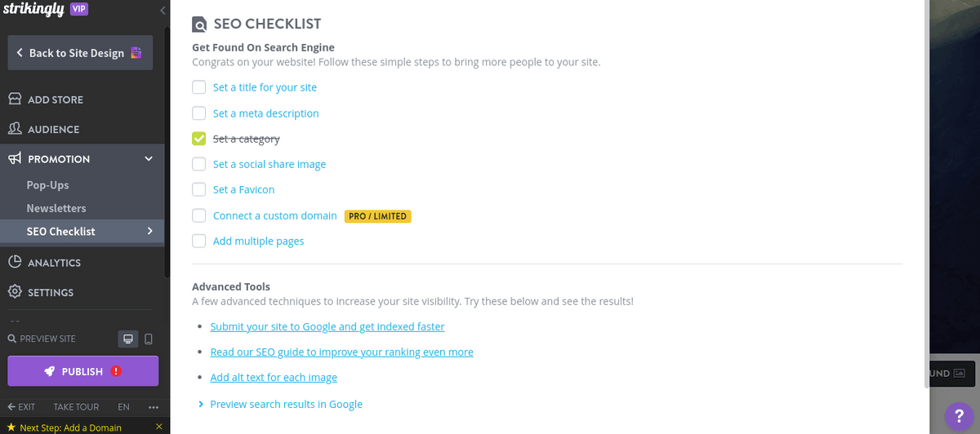This screenshot has height=434, width=980.
Task: Click the Analytics pie chart icon
Action: coord(15,263)
